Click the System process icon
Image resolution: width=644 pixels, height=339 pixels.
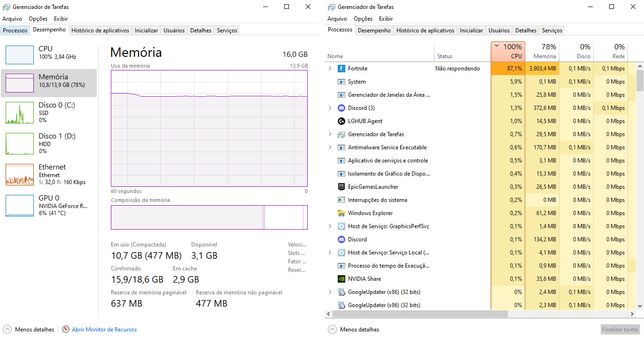click(341, 82)
